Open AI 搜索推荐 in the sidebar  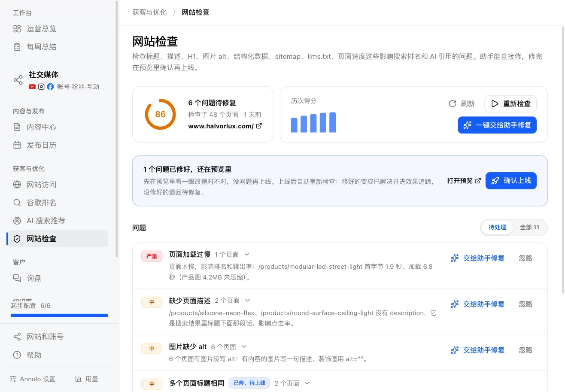coord(58,221)
